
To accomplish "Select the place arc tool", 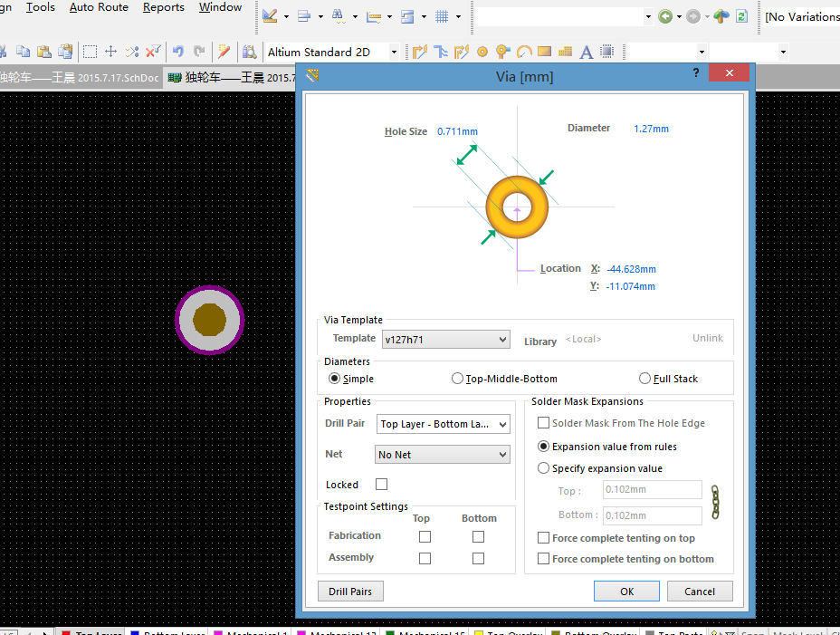I will point(524,52).
